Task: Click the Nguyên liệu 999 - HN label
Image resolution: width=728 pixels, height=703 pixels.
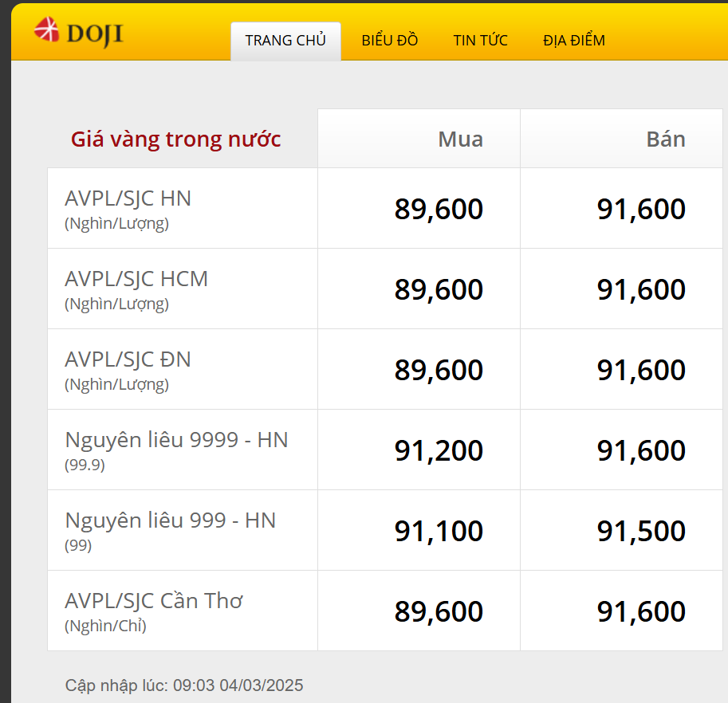Action: (x=170, y=520)
